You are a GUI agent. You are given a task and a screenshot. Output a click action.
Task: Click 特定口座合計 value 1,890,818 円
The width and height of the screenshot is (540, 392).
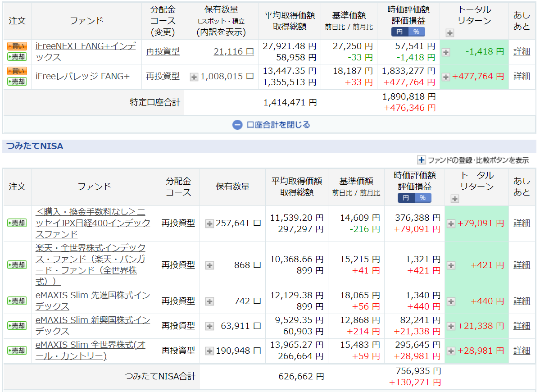click(x=409, y=97)
